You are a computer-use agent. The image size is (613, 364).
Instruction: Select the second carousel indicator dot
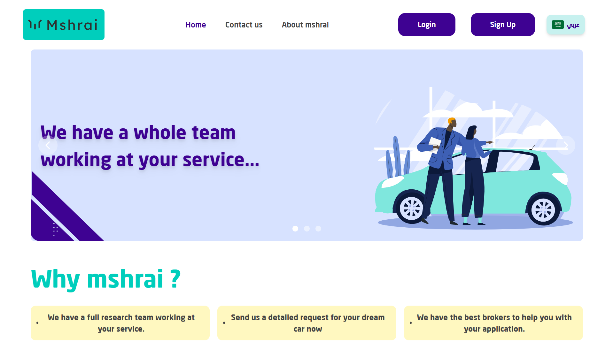[307, 229]
